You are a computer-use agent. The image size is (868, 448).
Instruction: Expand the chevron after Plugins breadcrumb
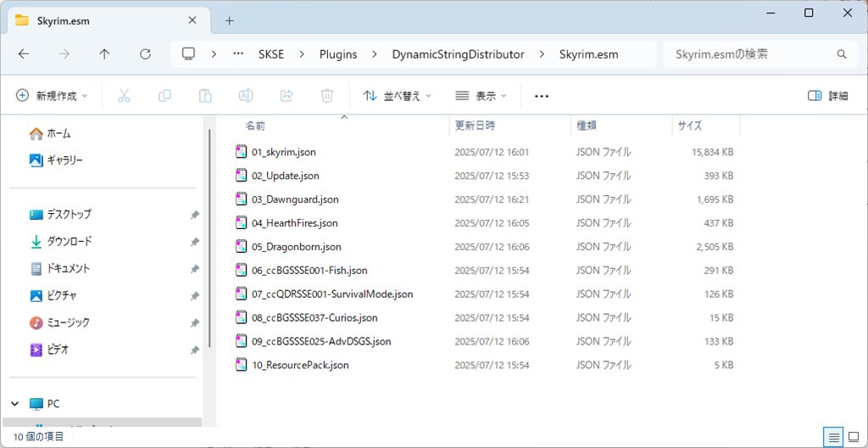point(375,54)
